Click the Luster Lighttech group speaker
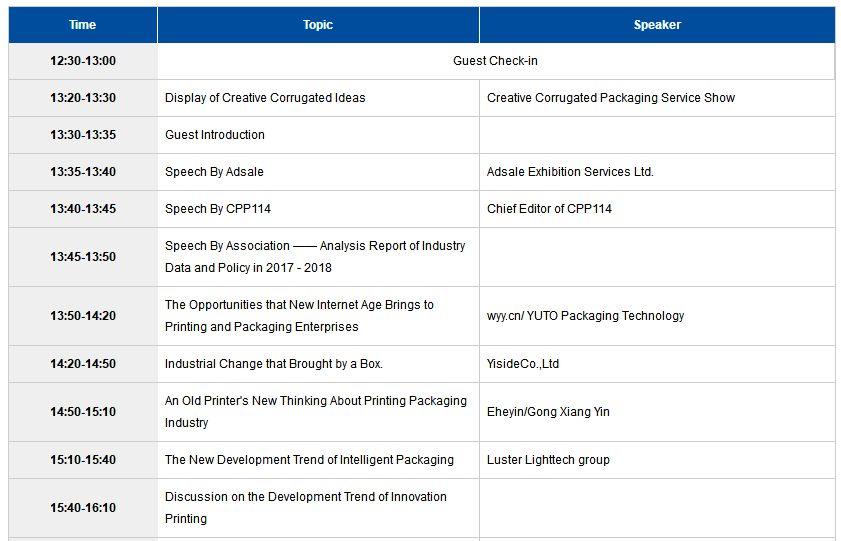This screenshot has height=541, width=841. [x=548, y=460]
